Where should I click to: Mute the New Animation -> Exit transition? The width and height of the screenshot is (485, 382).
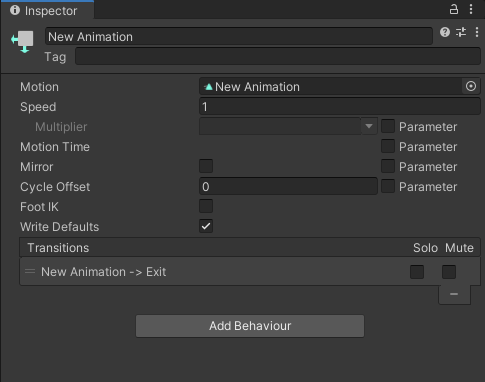point(449,272)
